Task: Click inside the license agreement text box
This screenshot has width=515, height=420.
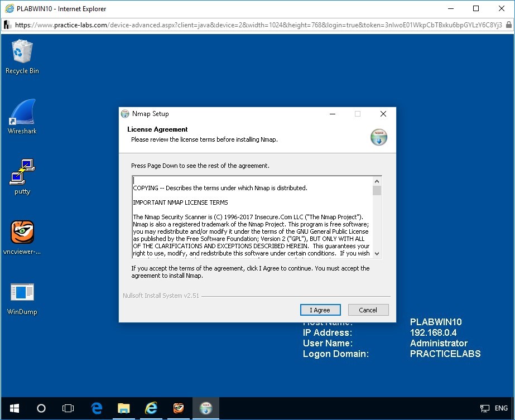Action: (x=252, y=217)
